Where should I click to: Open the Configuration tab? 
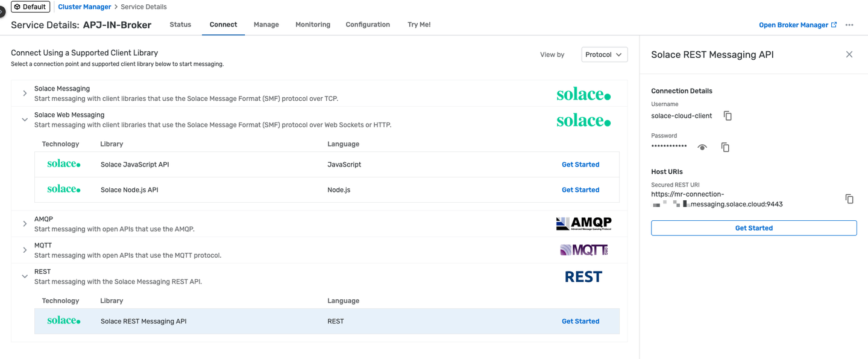tap(368, 25)
